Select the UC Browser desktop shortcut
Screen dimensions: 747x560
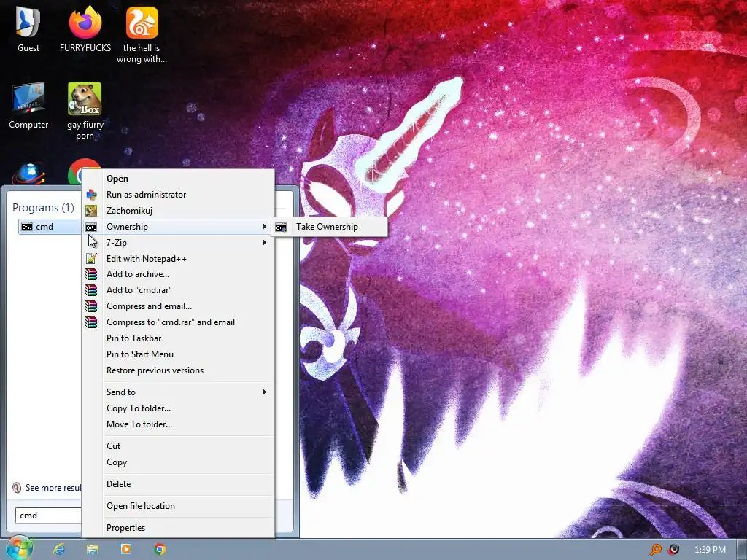coord(142,34)
